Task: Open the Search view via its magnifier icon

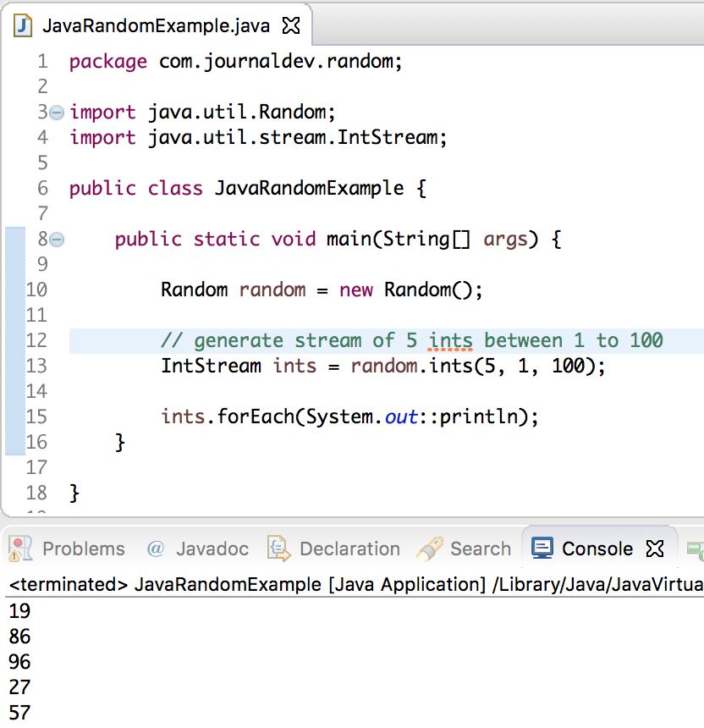Action: point(430,549)
